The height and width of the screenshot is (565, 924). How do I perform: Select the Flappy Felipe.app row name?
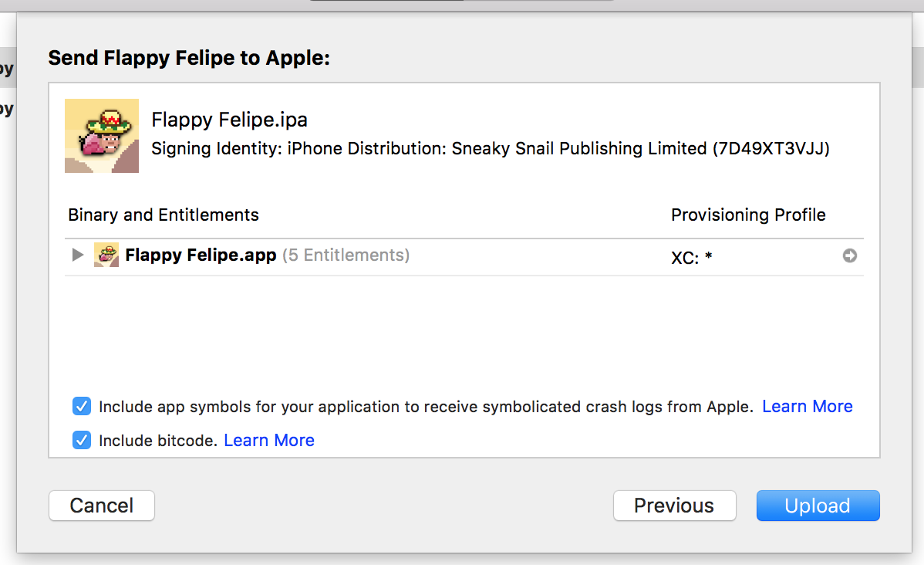pos(201,255)
